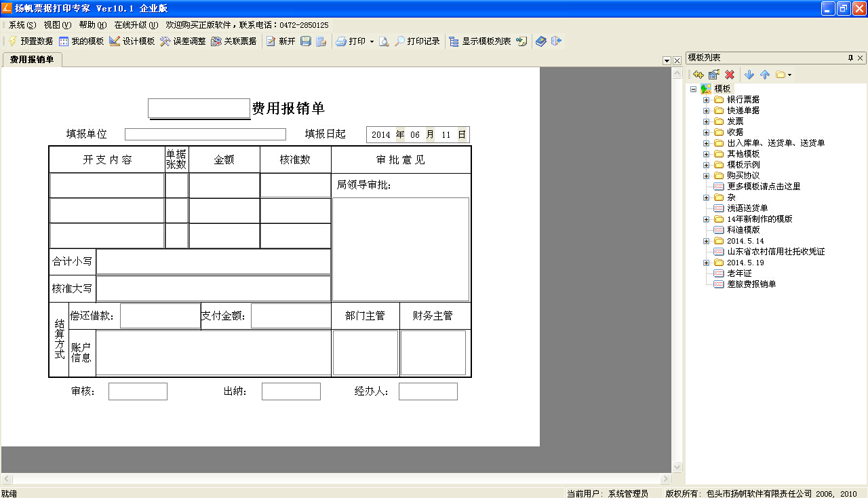The width and height of the screenshot is (868, 498).
Task: Click the 局领导审批 large text area
Action: (x=401, y=250)
